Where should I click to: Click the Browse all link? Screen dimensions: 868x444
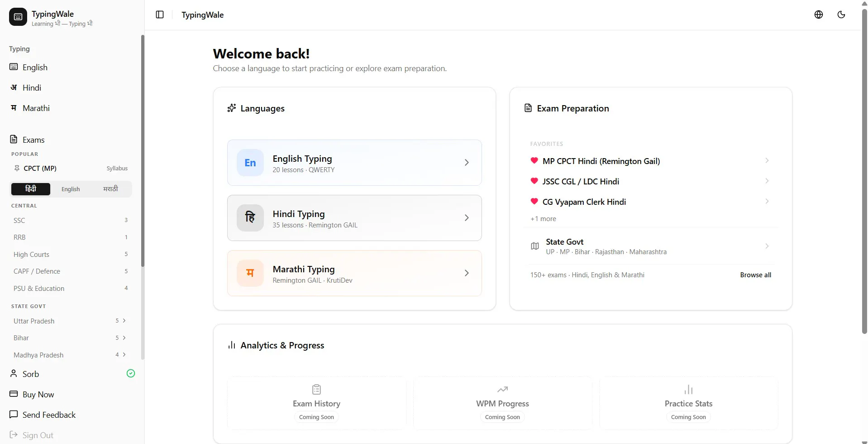point(756,275)
